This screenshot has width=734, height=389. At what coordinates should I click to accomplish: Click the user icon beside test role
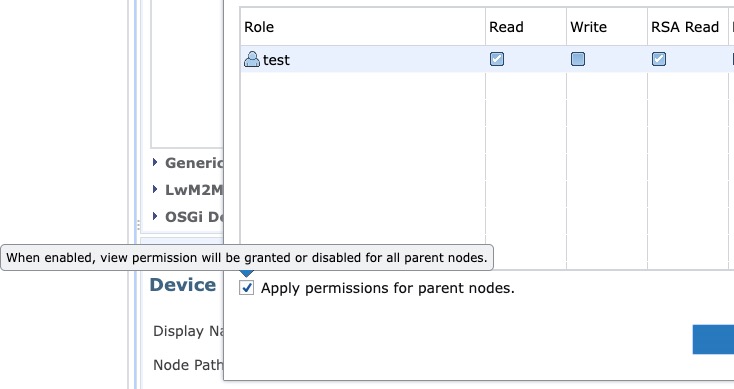(252, 59)
